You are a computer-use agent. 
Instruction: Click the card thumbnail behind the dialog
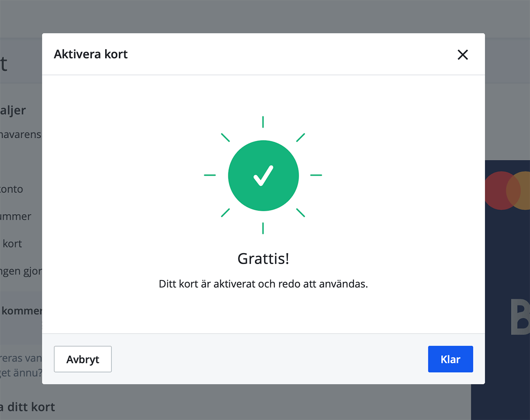pos(508,265)
